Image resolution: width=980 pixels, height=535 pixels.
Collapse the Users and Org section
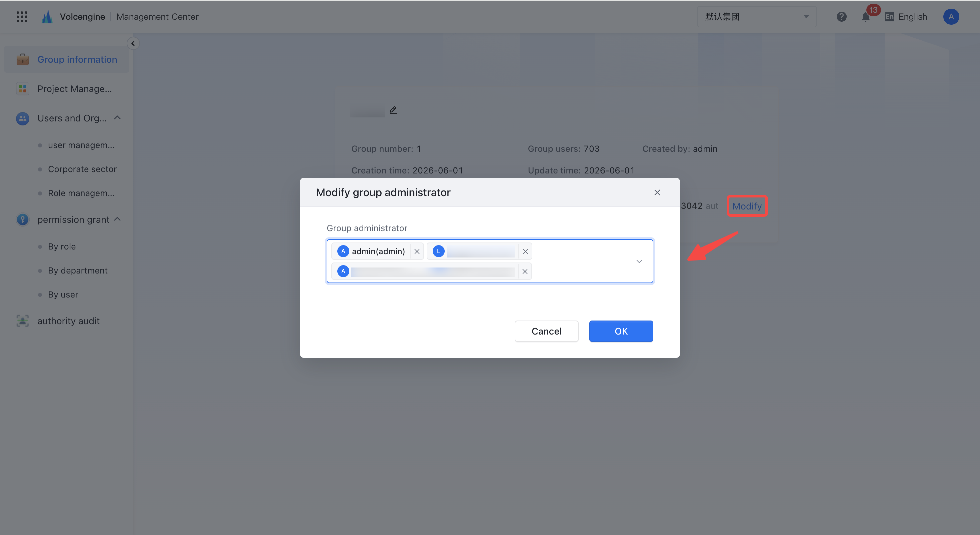point(118,118)
